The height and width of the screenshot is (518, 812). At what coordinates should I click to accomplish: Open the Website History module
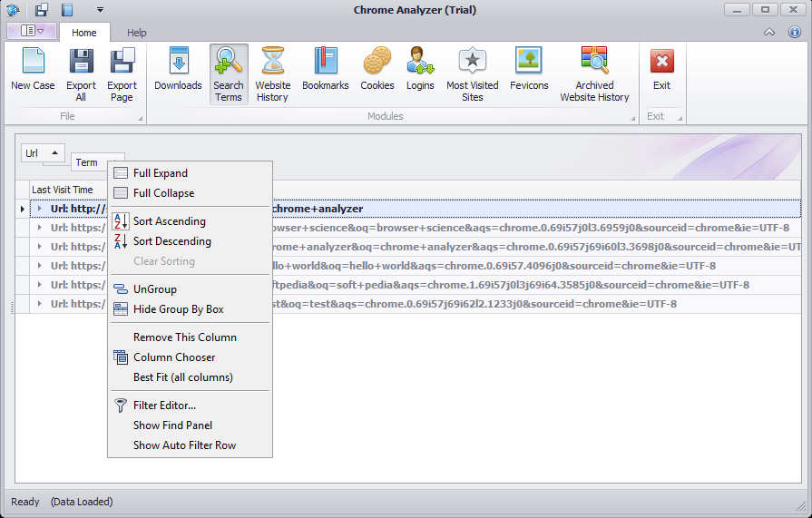tap(272, 74)
